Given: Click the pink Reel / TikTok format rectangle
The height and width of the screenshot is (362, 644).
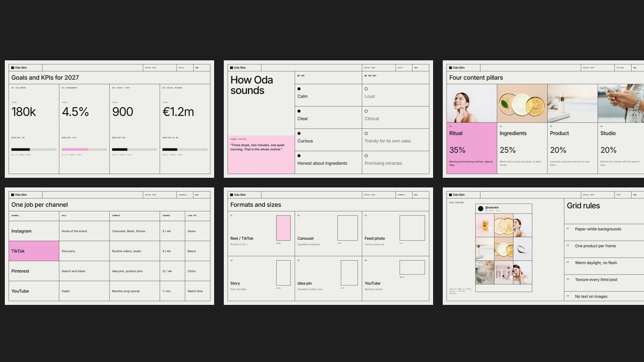Looking at the screenshot, I should [x=283, y=228].
